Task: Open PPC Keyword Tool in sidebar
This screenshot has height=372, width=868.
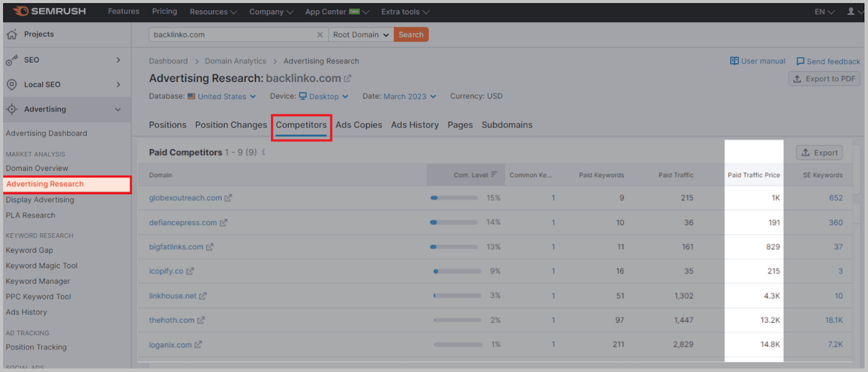Action: point(39,297)
